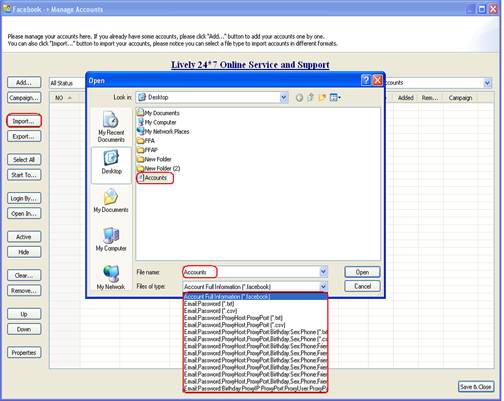
Task: Select My Network in the places bar
Action: point(111,277)
